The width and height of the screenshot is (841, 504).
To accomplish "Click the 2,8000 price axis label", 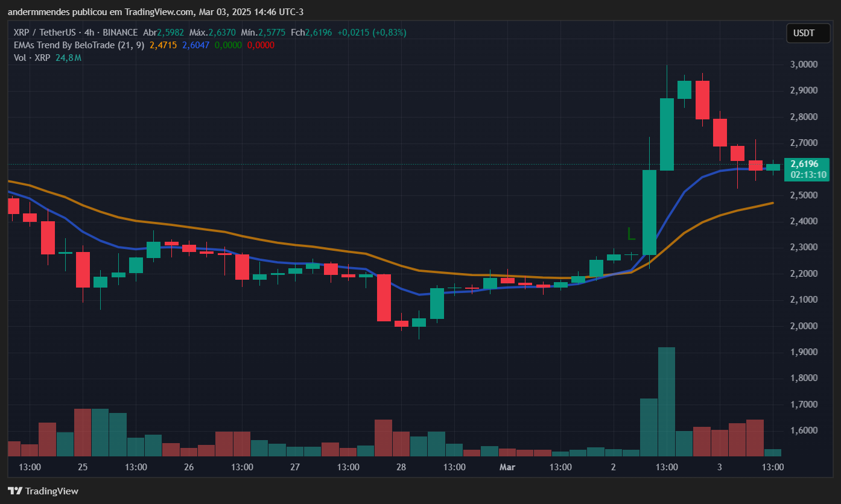I will pyautogui.click(x=804, y=117).
